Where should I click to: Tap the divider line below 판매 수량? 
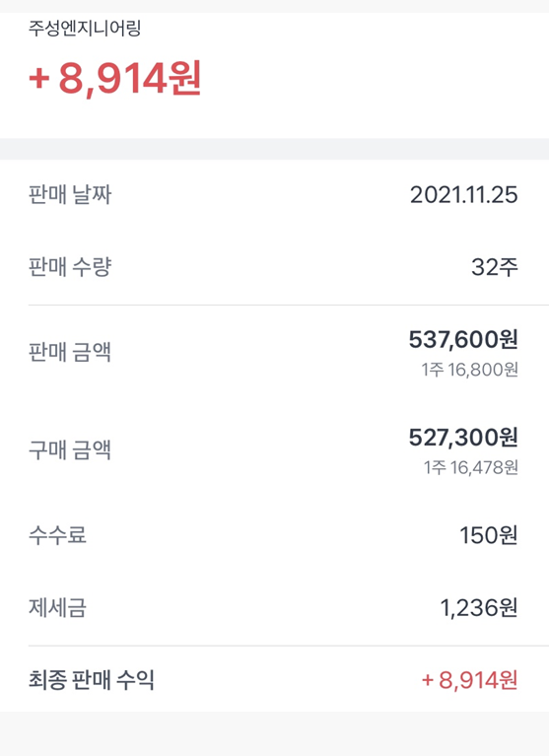click(x=288, y=306)
